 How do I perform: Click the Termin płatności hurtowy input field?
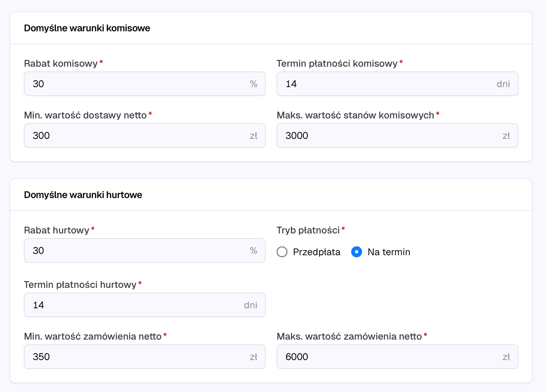(x=145, y=305)
